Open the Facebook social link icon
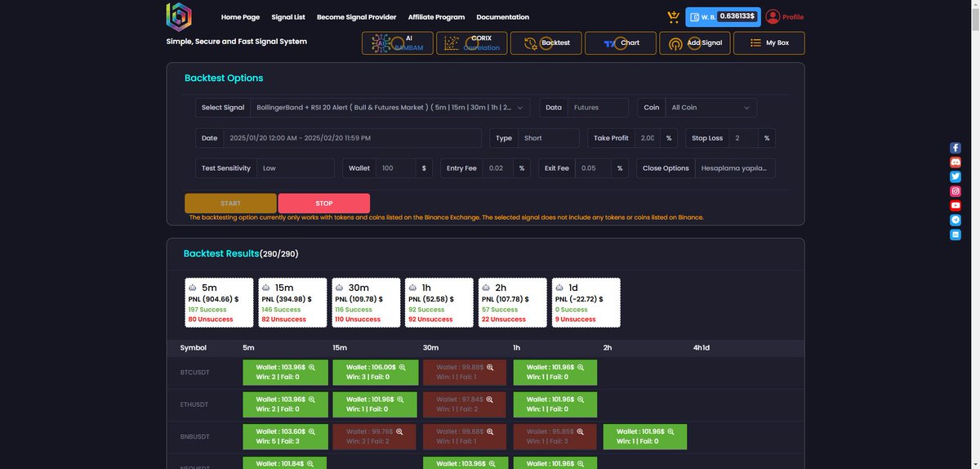This screenshot has width=980, height=469. (x=955, y=148)
